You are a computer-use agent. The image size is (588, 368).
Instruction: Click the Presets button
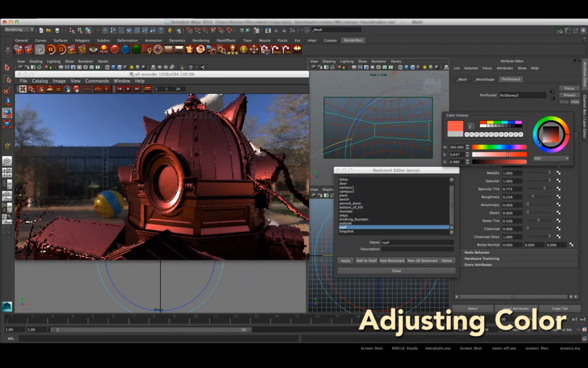pyautogui.click(x=569, y=95)
